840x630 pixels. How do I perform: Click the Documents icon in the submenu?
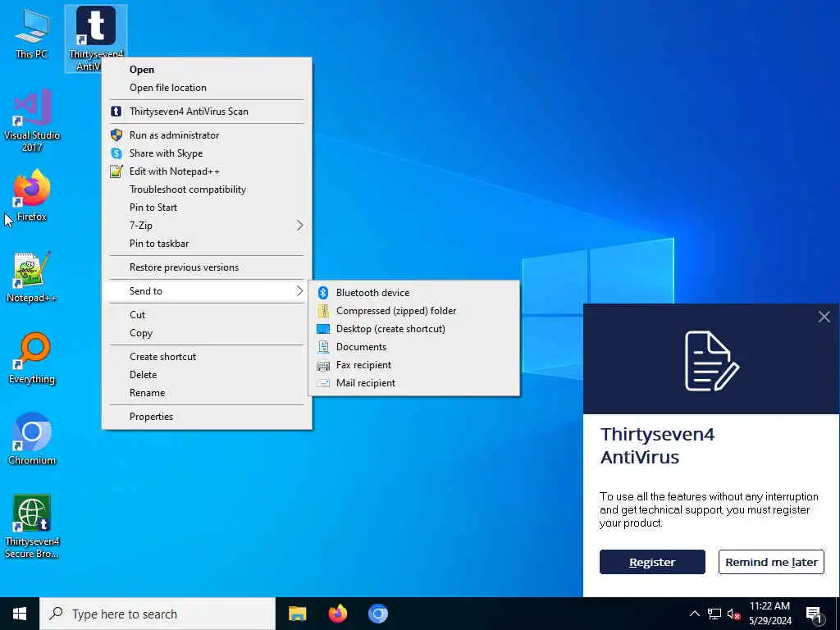tap(323, 347)
